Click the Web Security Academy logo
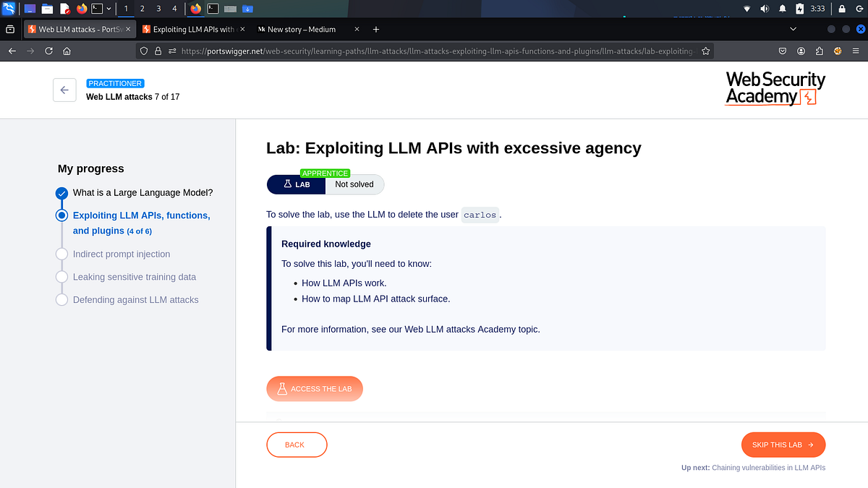Viewport: 868px width, 488px height. (775, 88)
